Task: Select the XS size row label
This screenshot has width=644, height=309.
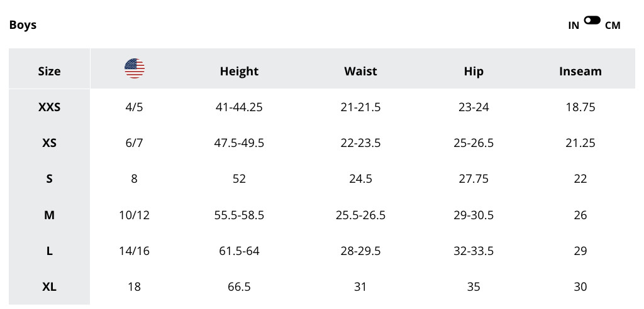Action: tap(49, 143)
